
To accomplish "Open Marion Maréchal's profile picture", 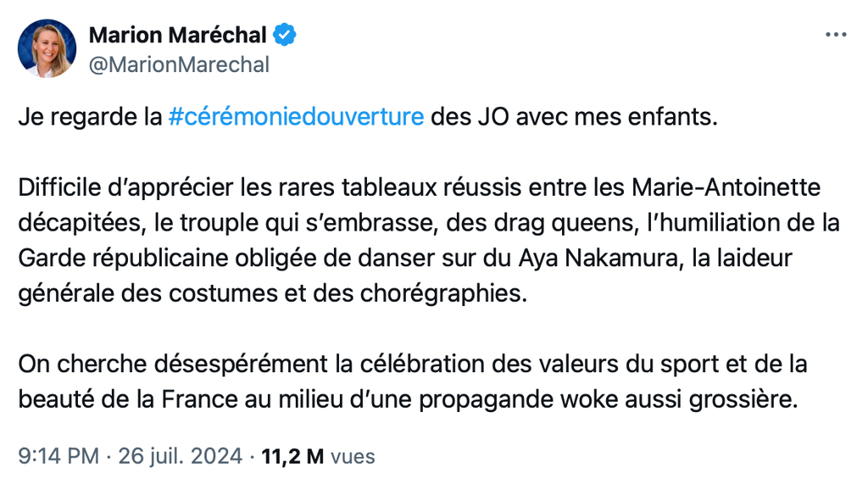I will point(47,48).
